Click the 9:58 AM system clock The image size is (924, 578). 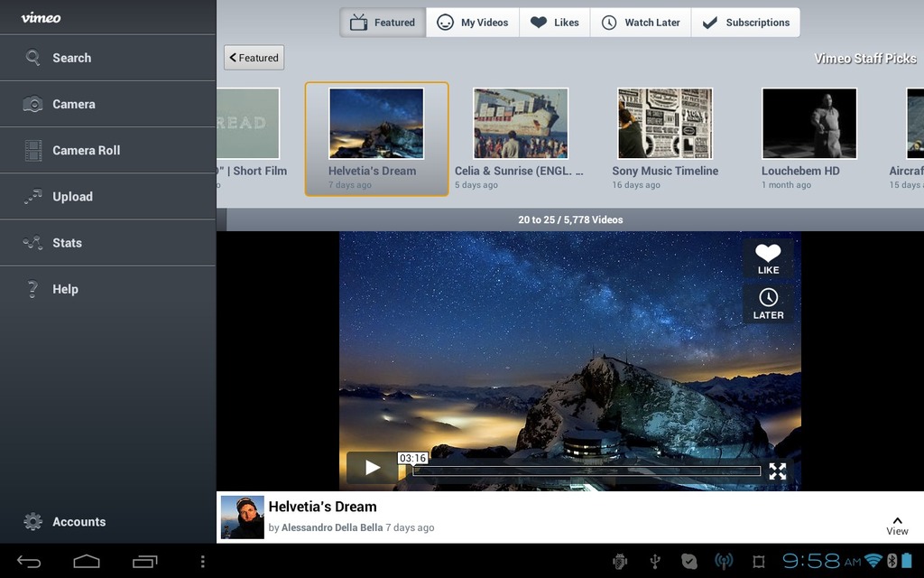[821, 560]
